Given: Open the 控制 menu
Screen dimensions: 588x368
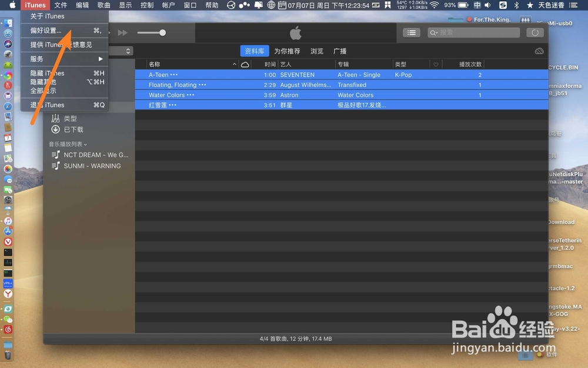Looking at the screenshot, I should 147,5.
